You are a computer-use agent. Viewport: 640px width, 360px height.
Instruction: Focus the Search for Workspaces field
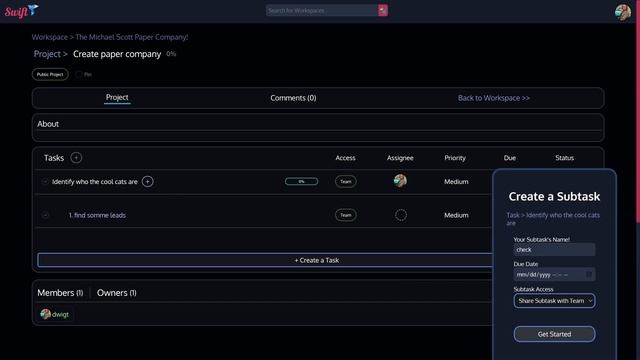coord(322,11)
